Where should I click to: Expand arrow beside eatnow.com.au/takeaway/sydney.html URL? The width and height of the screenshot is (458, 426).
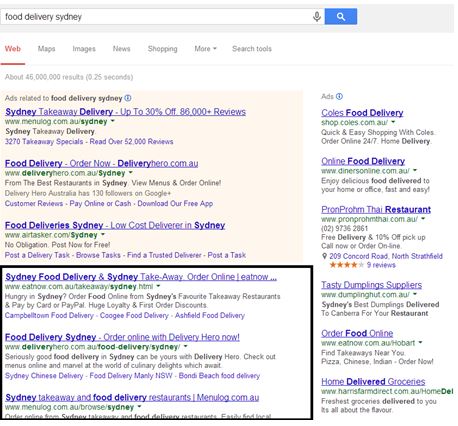[158, 286]
